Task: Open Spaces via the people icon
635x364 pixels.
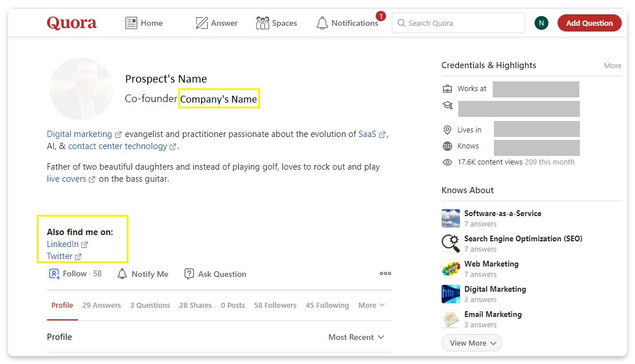Action: pos(262,23)
